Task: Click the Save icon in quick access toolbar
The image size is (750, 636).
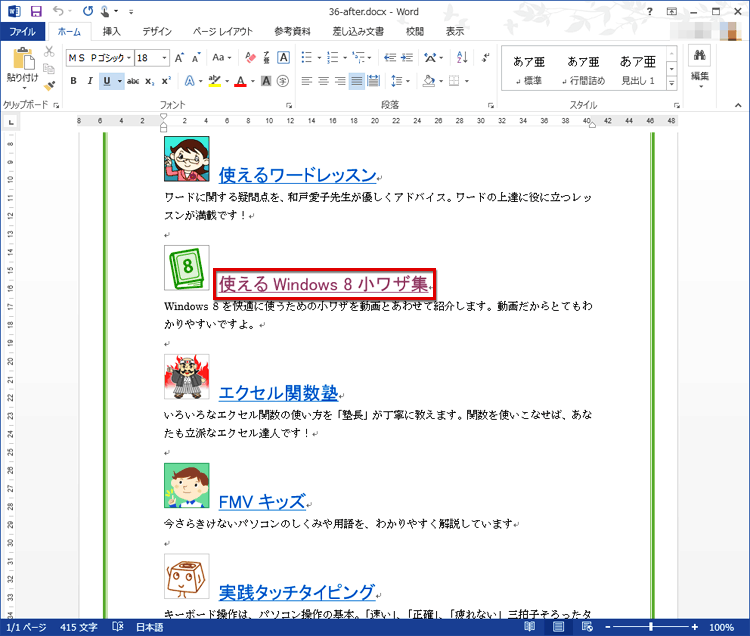Action: [x=36, y=11]
